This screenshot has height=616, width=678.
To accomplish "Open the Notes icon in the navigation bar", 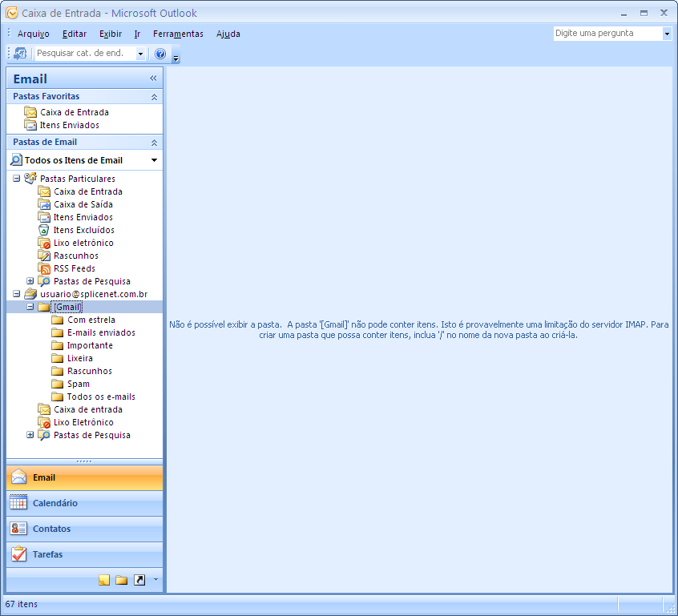I will pyautogui.click(x=104, y=580).
